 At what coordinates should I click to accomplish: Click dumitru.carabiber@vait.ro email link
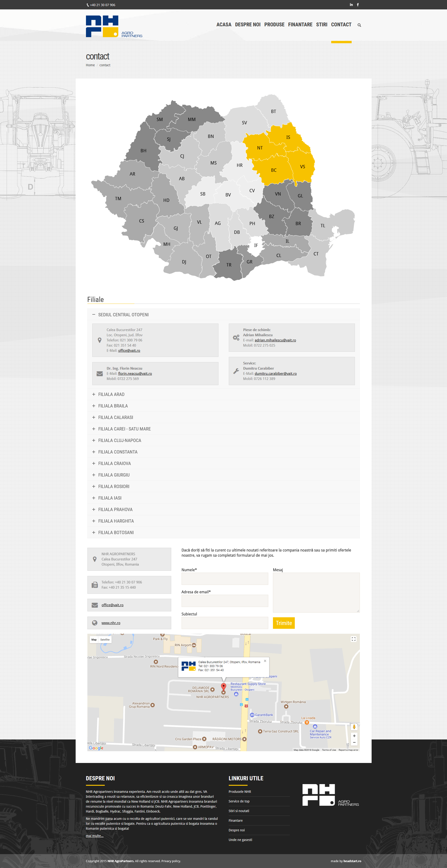pyautogui.click(x=276, y=374)
